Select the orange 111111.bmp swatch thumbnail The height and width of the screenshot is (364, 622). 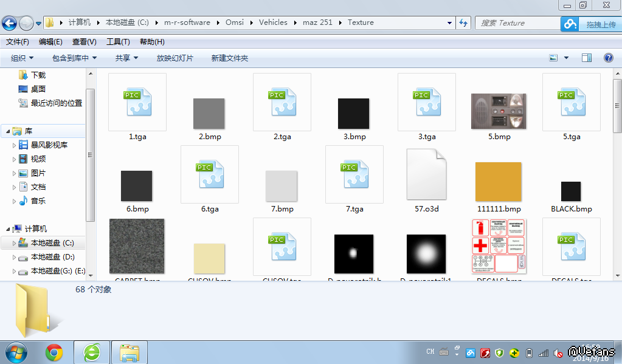(499, 182)
